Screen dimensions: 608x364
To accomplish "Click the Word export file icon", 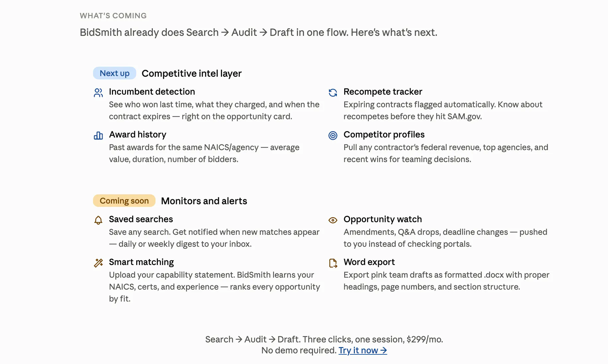I will (333, 263).
